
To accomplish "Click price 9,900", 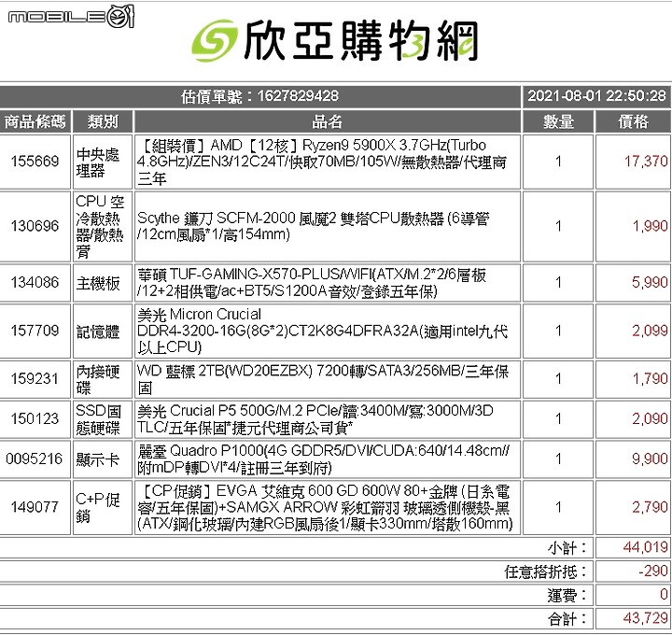I will tap(650, 459).
